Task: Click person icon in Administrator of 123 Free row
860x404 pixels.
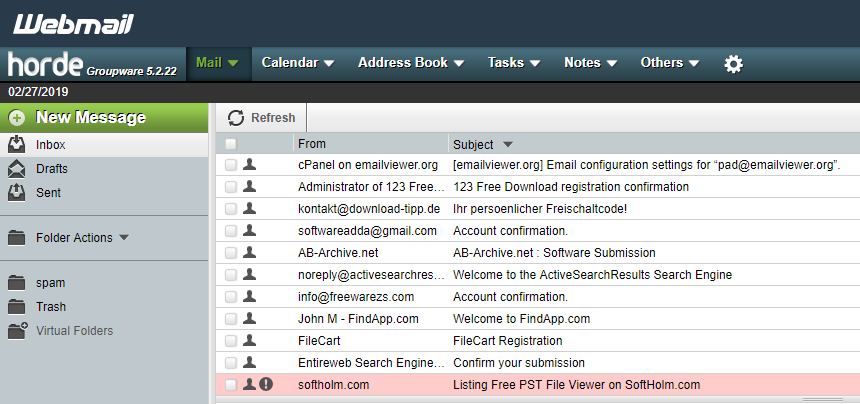Action: click(250, 186)
